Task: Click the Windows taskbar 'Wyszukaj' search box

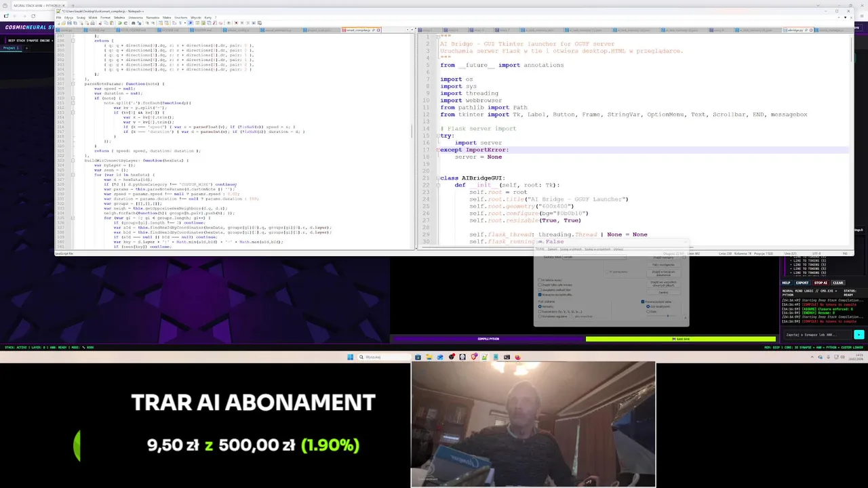Action: coord(384,357)
